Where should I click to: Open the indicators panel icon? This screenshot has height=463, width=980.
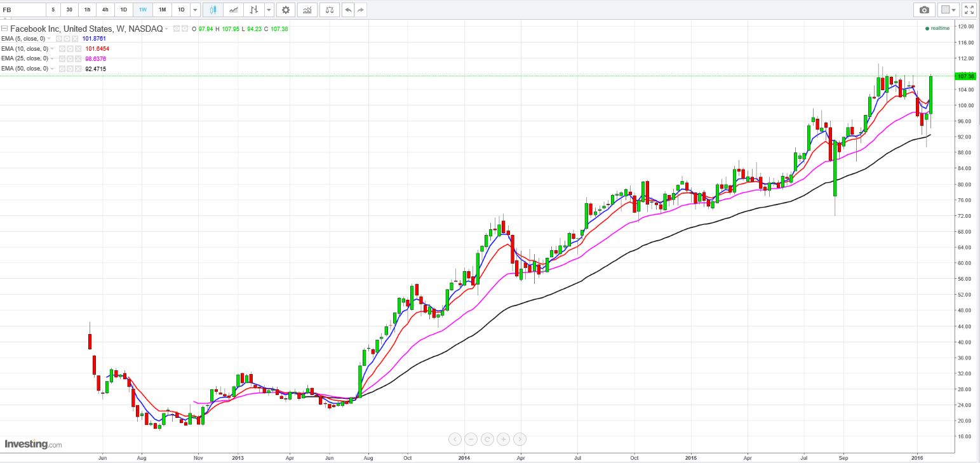coord(307,10)
